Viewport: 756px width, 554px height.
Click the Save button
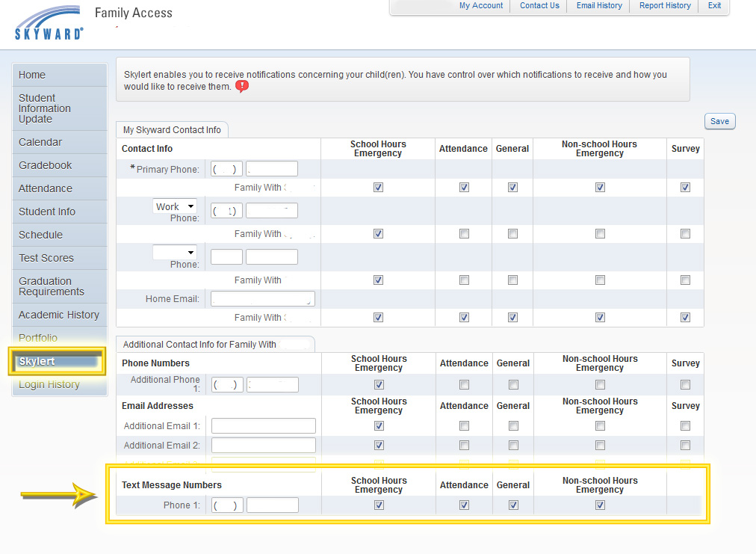click(720, 121)
